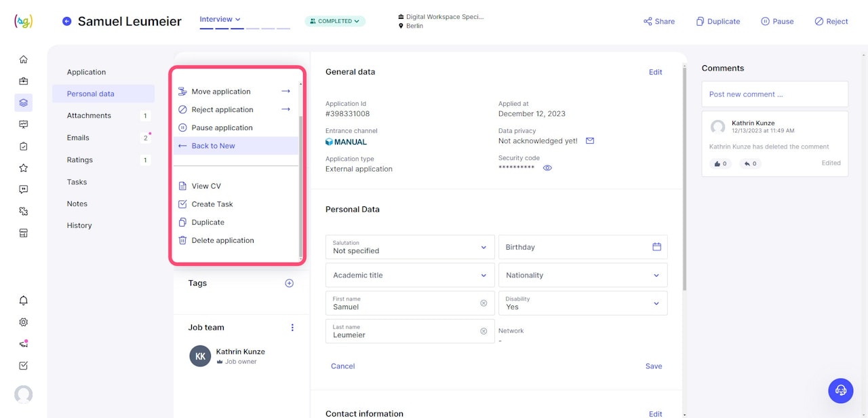Like Kathrin Kunze's comment
This screenshot has height=418, width=868.
tap(720, 164)
